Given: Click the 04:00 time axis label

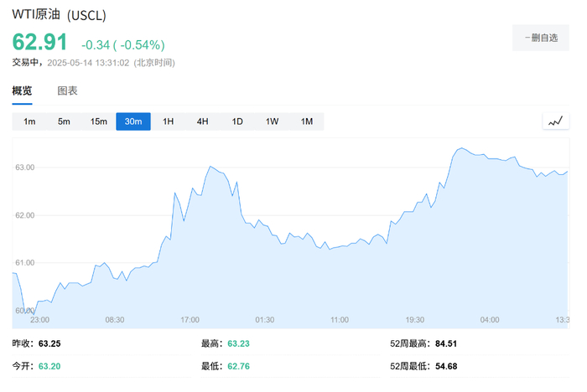Looking at the screenshot, I should tap(490, 320).
